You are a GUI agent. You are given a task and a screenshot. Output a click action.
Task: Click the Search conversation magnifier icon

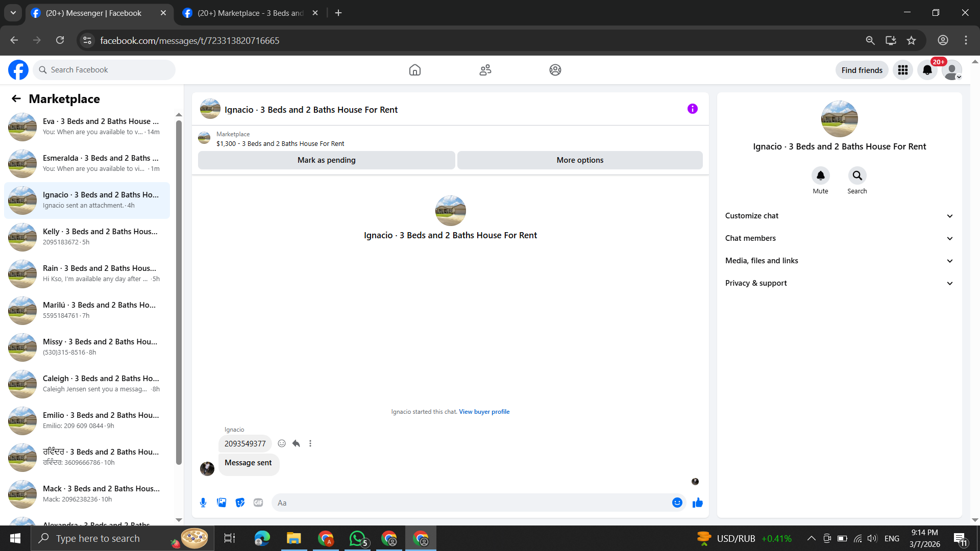857,176
